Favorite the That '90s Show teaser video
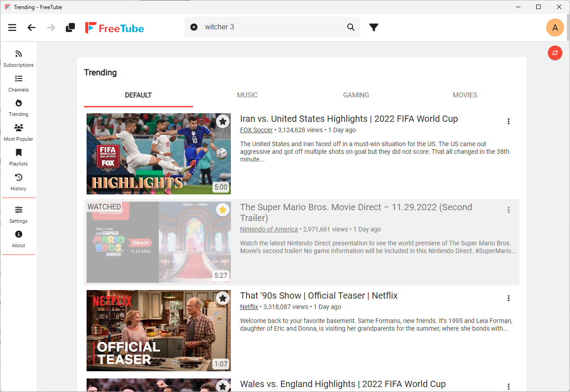 222,298
